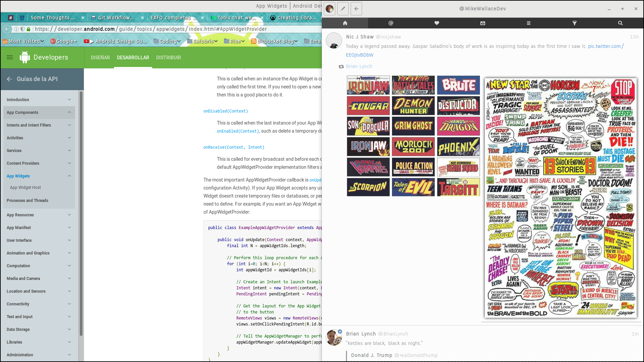This screenshot has width=644, height=362.
Task: Click the compose tweet pencil button
Action: point(343,9)
